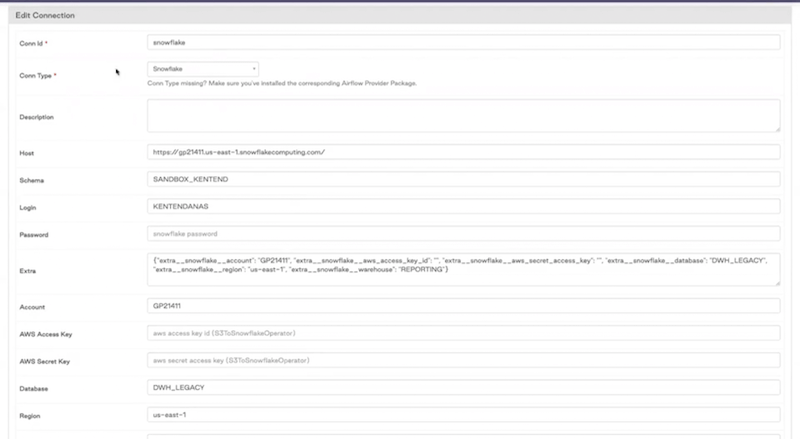Grab the Description box resize handle

[776, 128]
